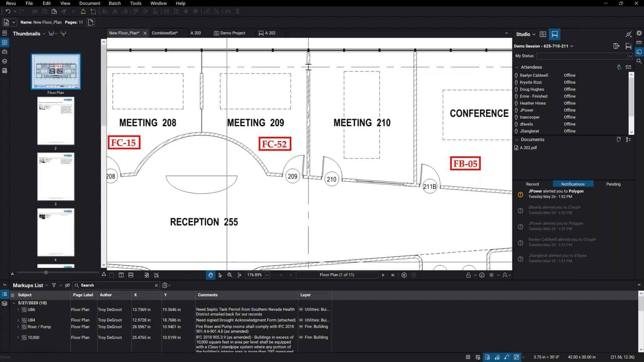This screenshot has height=362, width=644.
Task: Switch to the Record tab in Studio
Action: pos(532,184)
